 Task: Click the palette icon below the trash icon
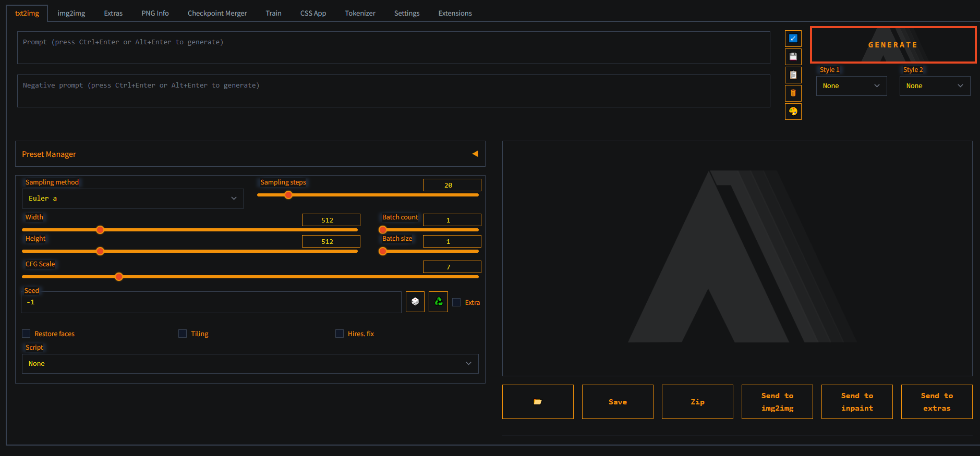(793, 112)
